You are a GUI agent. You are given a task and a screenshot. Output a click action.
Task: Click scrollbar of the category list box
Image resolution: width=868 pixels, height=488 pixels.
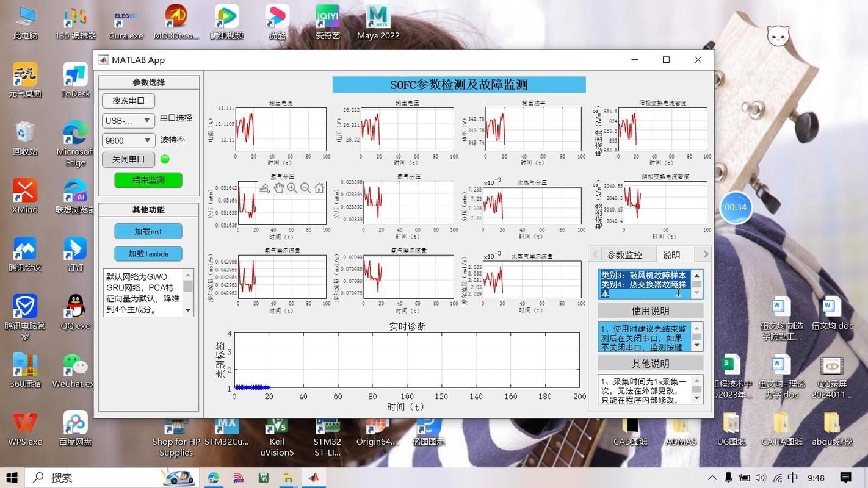(696, 284)
